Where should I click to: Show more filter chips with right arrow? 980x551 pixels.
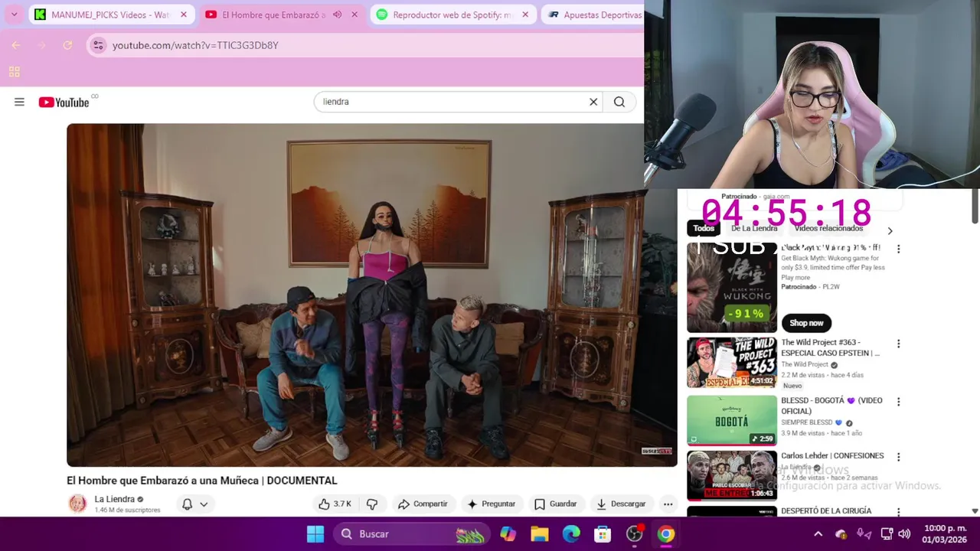[x=890, y=230]
